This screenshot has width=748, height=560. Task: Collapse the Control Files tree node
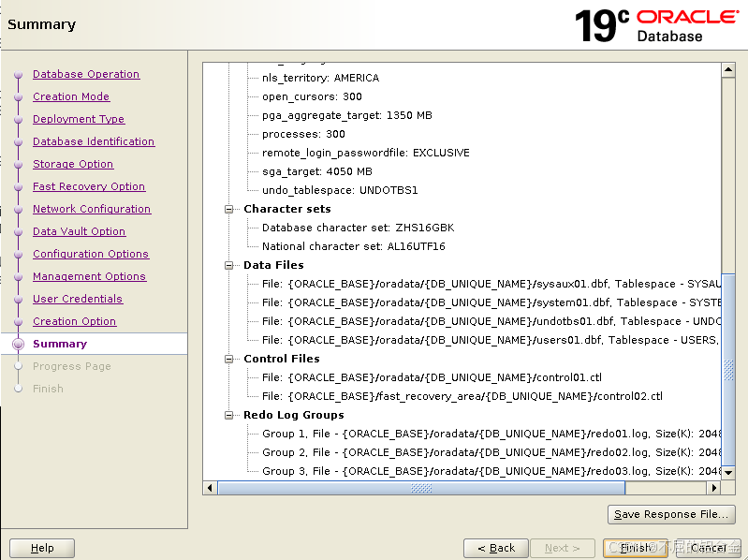click(229, 359)
